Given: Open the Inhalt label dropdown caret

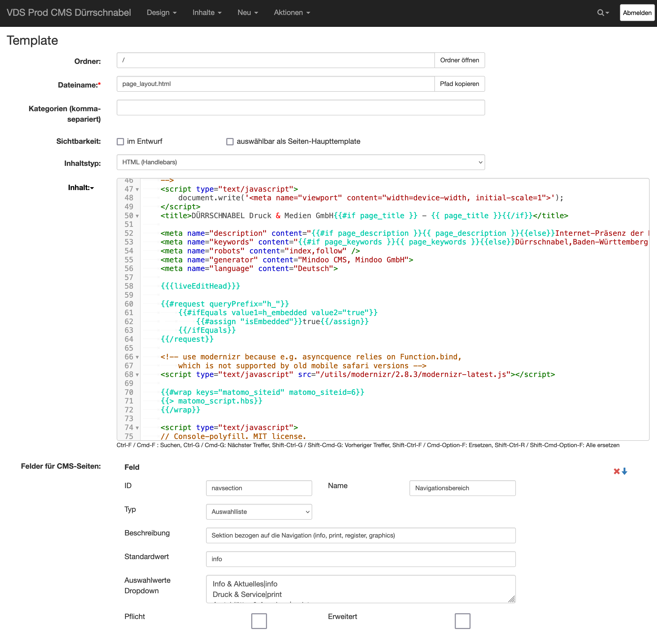Looking at the screenshot, I should [x=92, y=188].
